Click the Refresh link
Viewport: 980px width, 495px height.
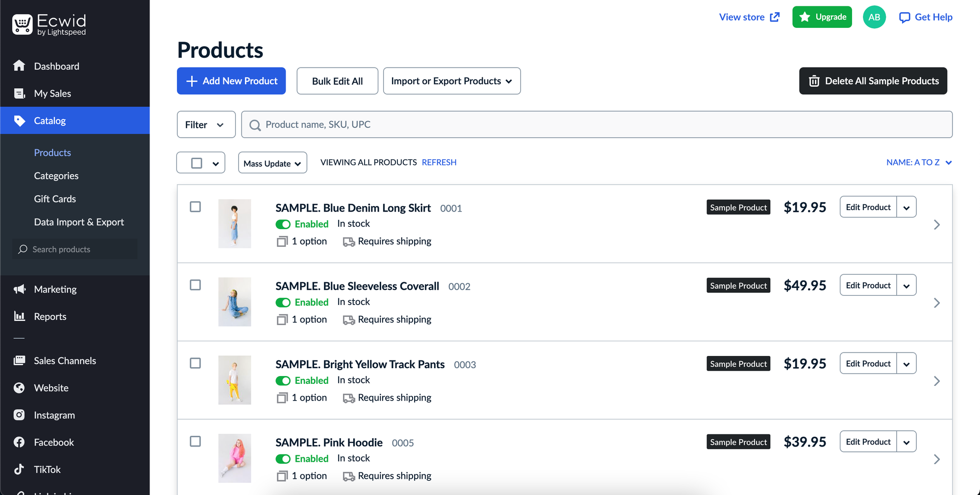click(x=439, y=162)
